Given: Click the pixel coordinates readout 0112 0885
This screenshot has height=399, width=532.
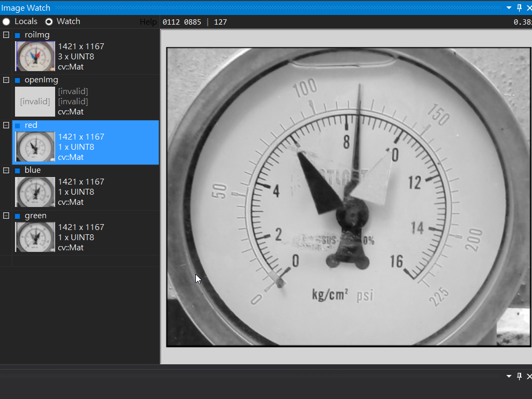Looking at the screenshot, I should [182, 22].
